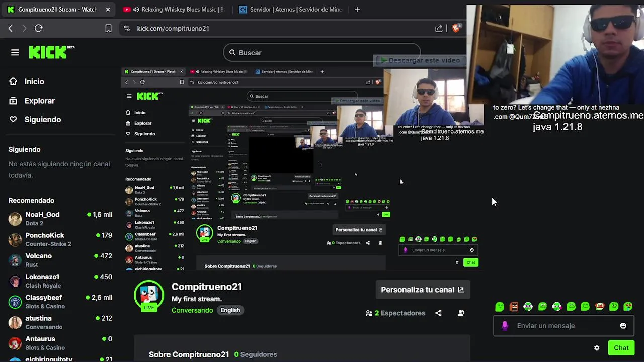Click the English language tag

point(230,310)
